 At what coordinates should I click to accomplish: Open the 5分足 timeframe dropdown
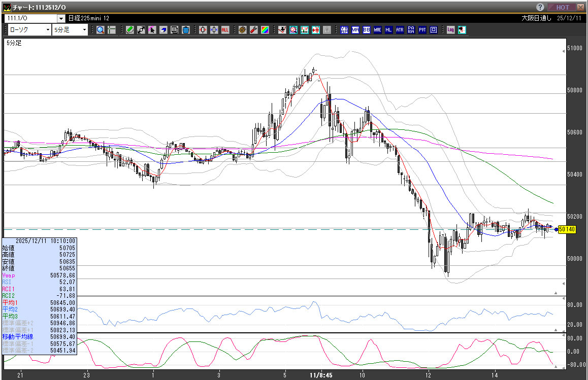[84, 30]
